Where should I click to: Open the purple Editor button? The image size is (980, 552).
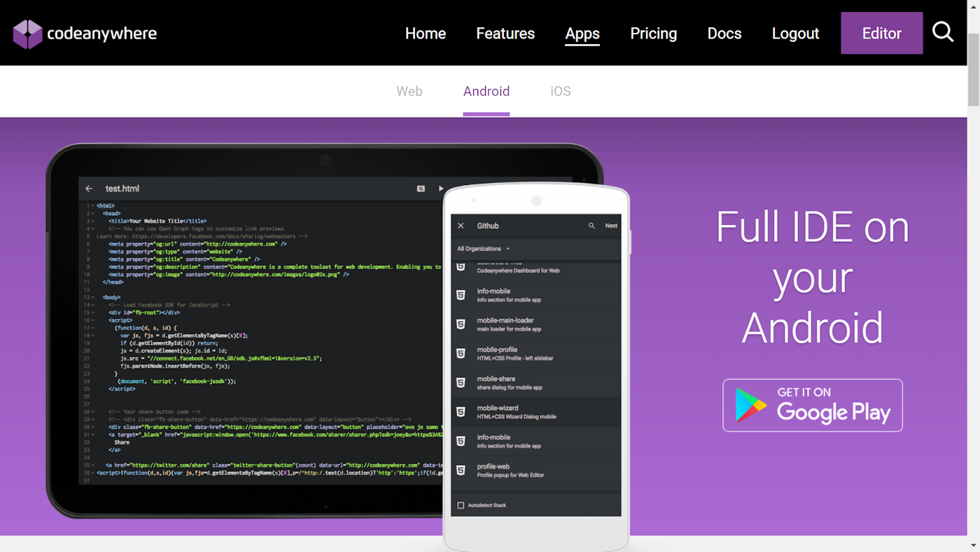pos(882,33)
